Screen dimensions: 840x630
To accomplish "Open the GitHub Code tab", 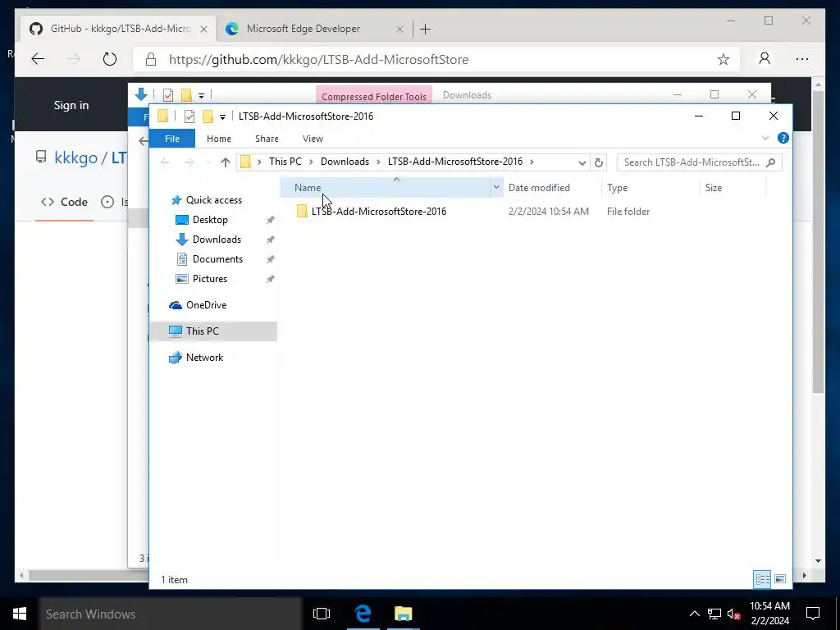I will 64,203.
